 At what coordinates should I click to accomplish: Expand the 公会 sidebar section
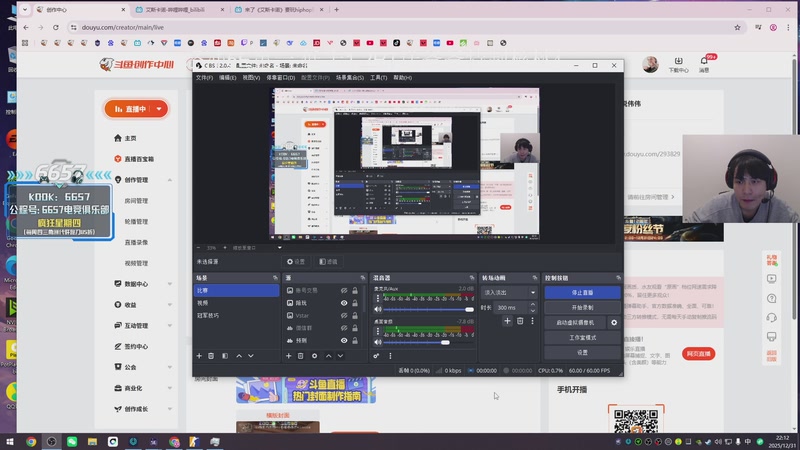170,367
